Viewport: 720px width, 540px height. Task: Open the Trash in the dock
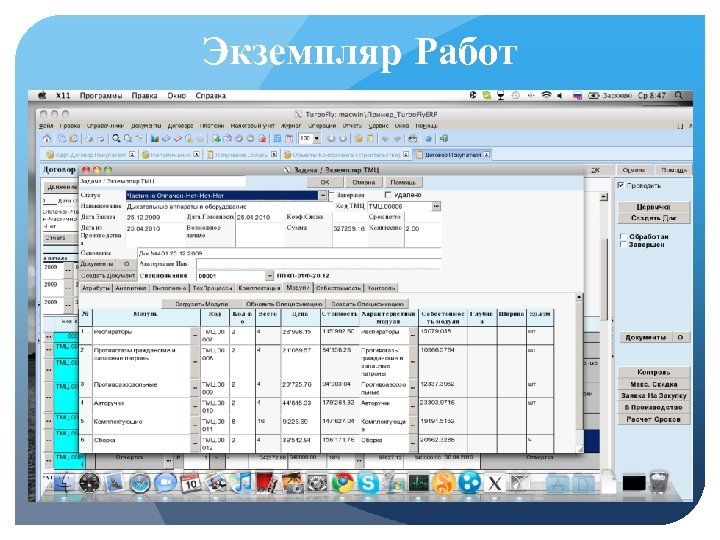(x=659, y=482)
